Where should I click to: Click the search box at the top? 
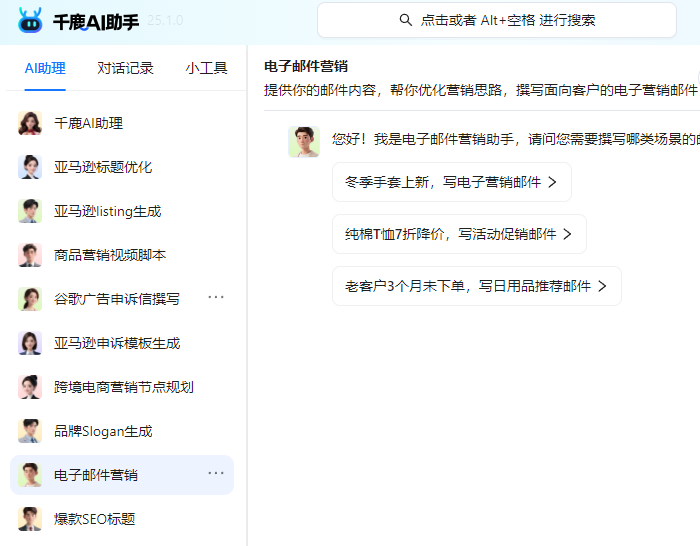496,20
